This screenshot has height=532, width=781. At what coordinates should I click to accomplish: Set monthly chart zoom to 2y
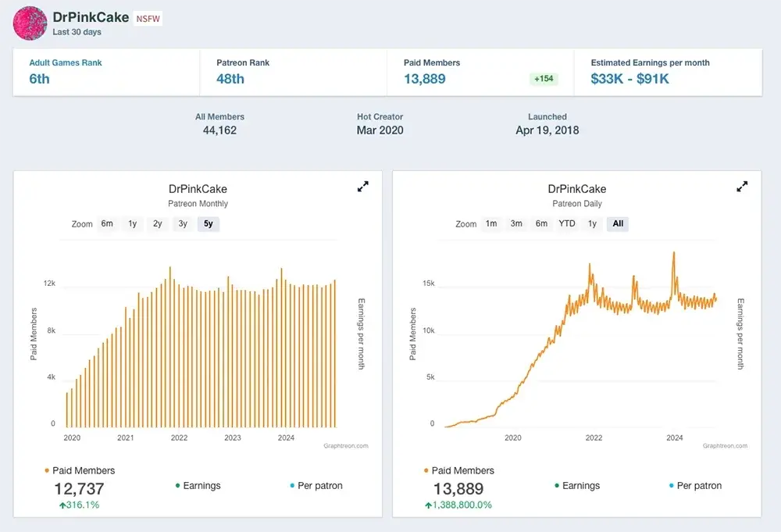pos(158,223)
